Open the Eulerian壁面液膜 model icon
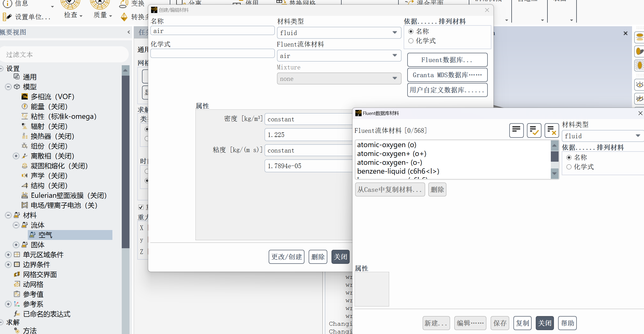The width and height of the screenshot is (644, 334). (25, 195)
